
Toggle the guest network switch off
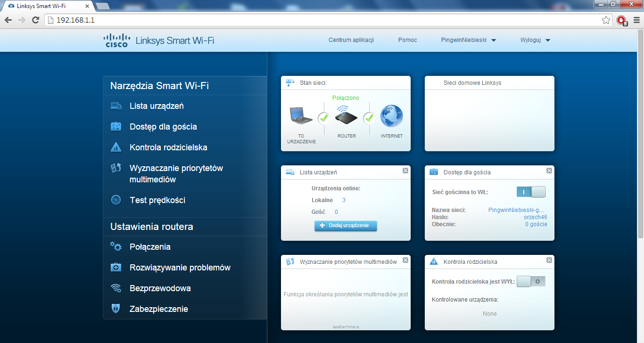[x=531, y=192]
